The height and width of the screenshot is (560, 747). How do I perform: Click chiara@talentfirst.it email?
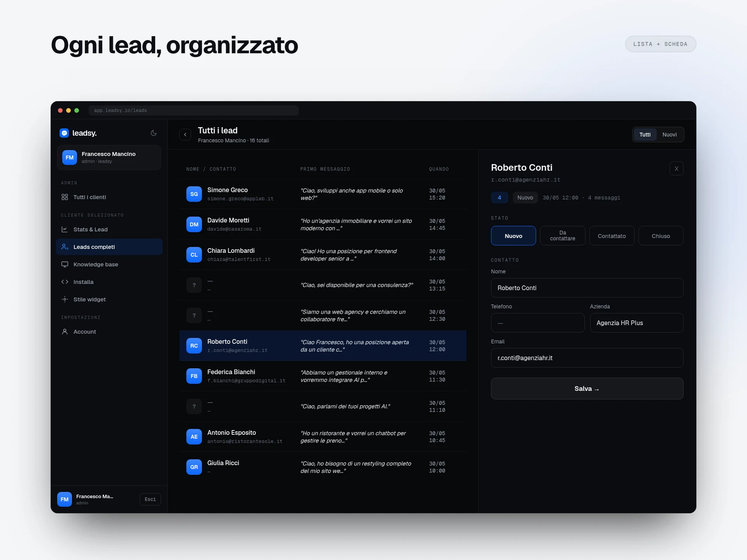click(x=238, y=259)
